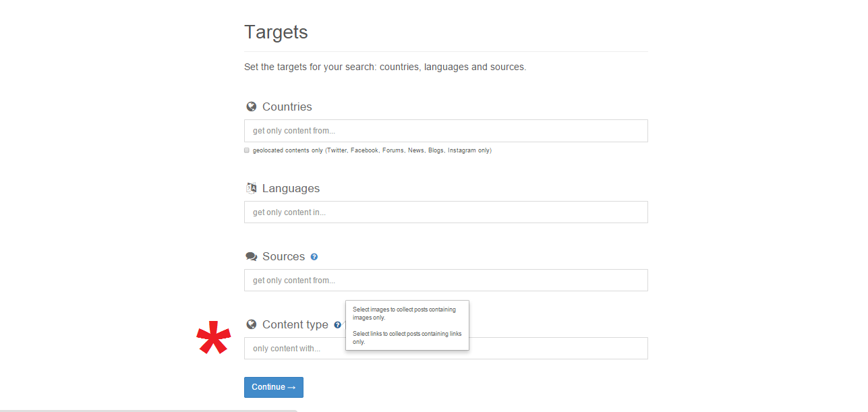Click the geolocated contents only label text

tap(372, 150)
